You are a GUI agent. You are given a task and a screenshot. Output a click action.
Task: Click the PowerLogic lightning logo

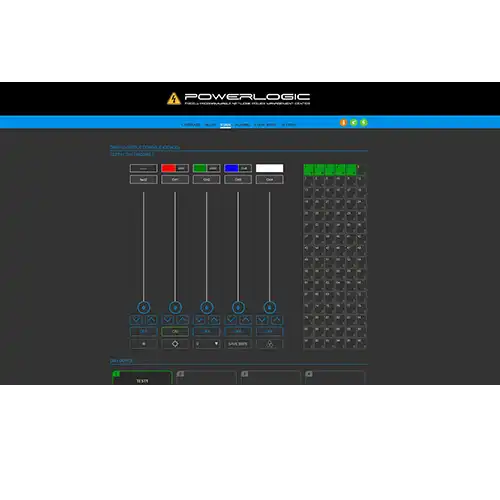(x=174, y=98)
